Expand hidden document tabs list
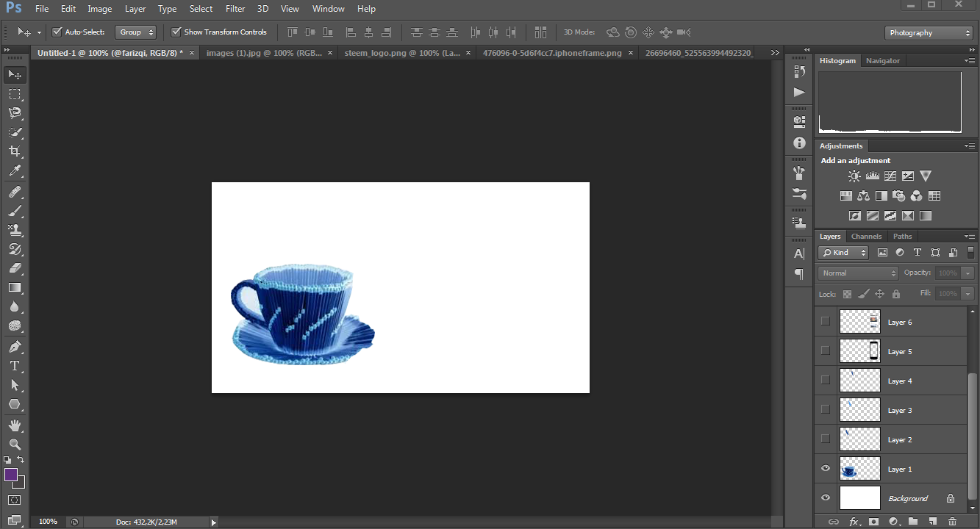The width and height of the screenshot is (980, 529). tap(774, 53)
